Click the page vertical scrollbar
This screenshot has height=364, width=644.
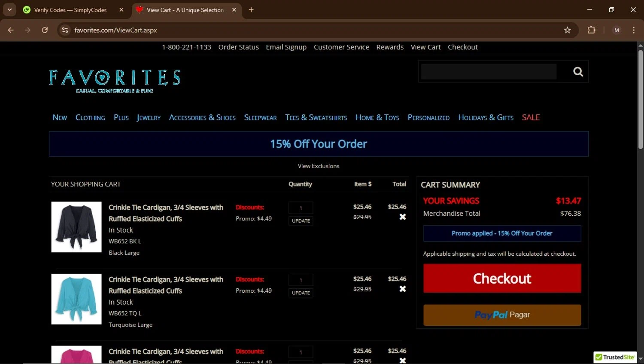click(641, 99)
